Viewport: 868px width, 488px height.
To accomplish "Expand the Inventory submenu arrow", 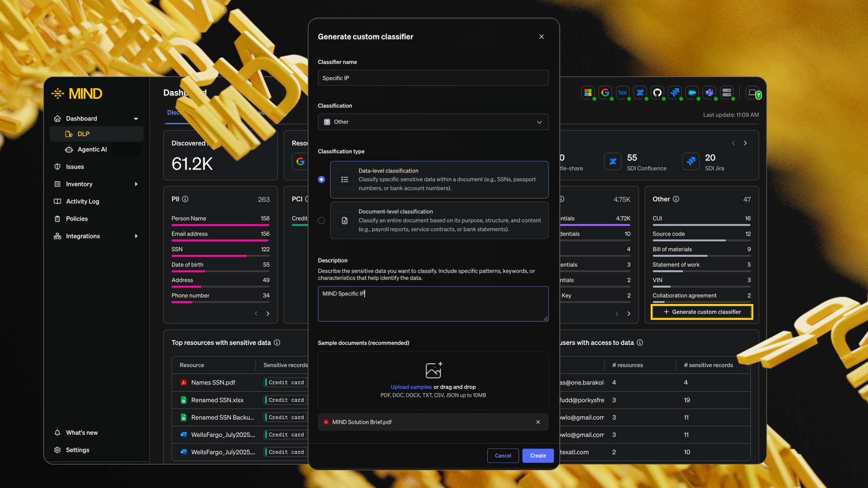I will tap(136, 184).
